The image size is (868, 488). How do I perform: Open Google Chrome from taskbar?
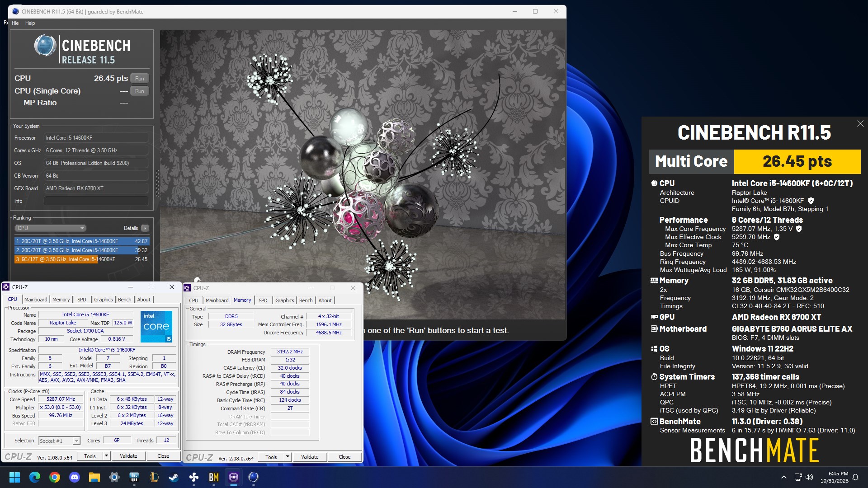tap(55, 477)
